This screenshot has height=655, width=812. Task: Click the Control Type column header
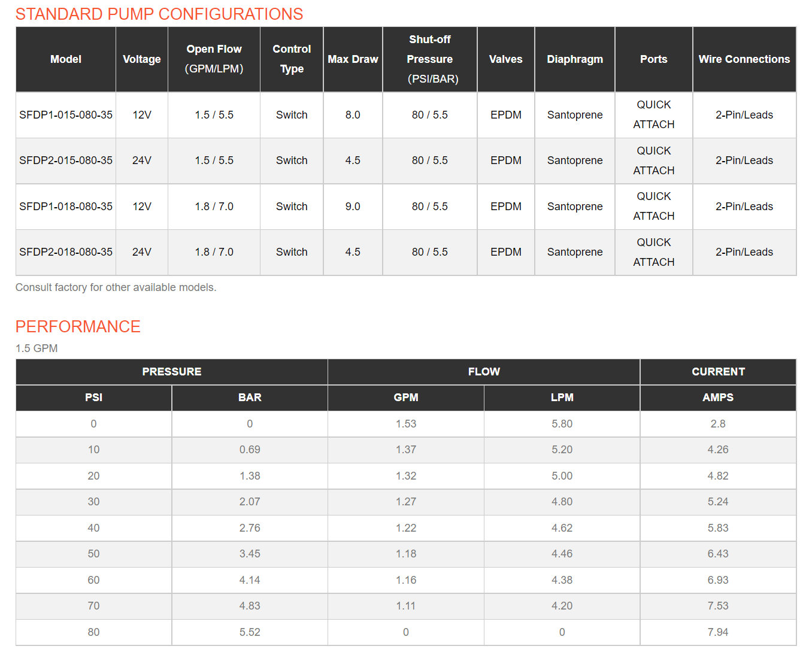(292, 59)
